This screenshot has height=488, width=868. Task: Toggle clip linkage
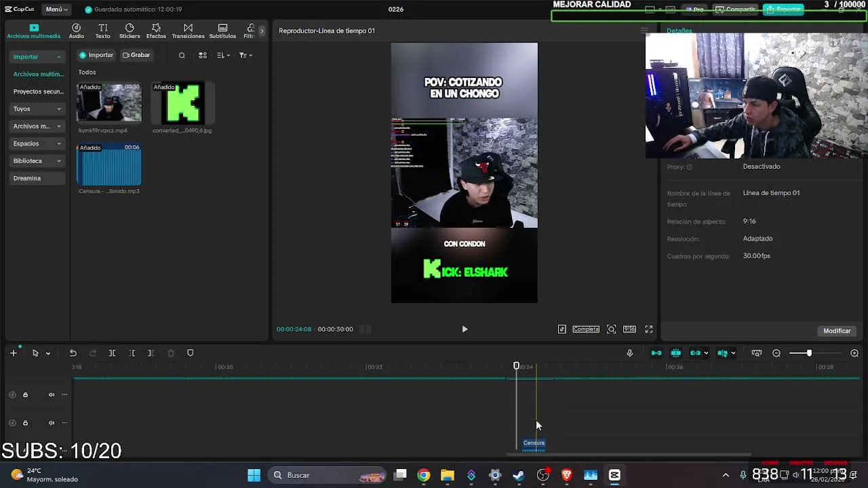tap(695, 353)
